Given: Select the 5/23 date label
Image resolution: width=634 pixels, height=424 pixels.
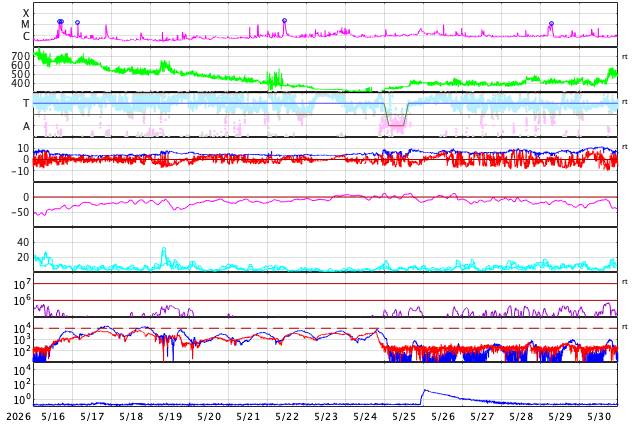Looking at the screenshot, I should (x=326, y=417).
